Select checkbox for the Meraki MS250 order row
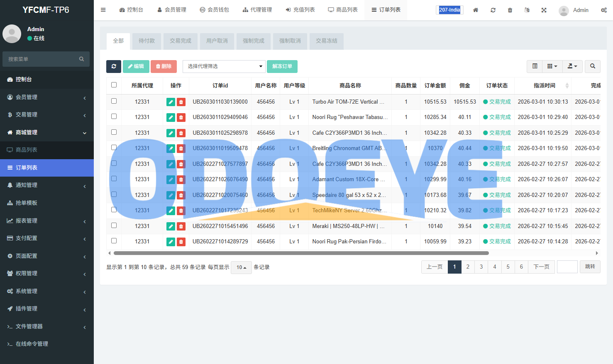The width and height of the screenshot is (613, 364). click(x=114, y=226)
